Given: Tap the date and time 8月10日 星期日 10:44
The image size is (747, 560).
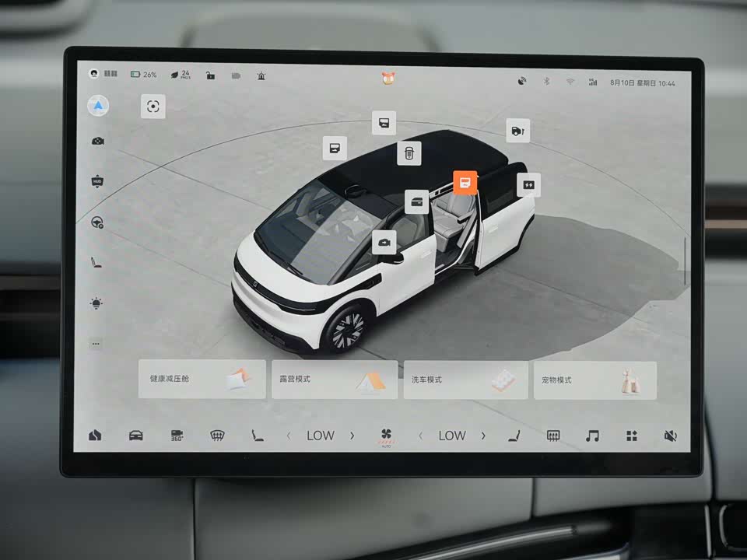Looking at the screenshot, I should tap(642, 83).
